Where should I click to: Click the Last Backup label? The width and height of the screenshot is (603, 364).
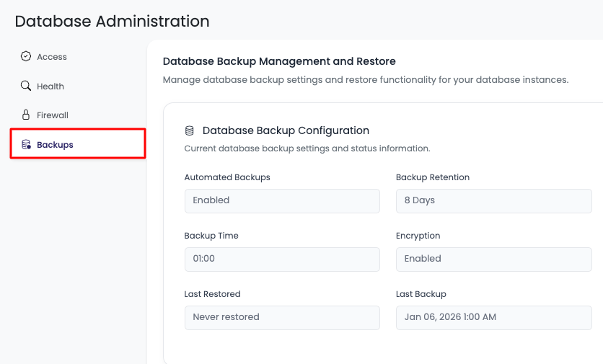[x=421, y=294]
